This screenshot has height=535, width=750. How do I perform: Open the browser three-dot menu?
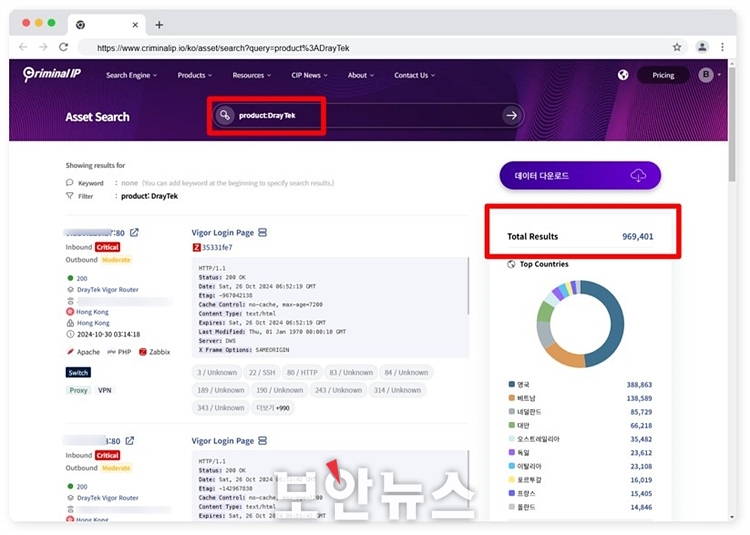click(x=722, y=47)
